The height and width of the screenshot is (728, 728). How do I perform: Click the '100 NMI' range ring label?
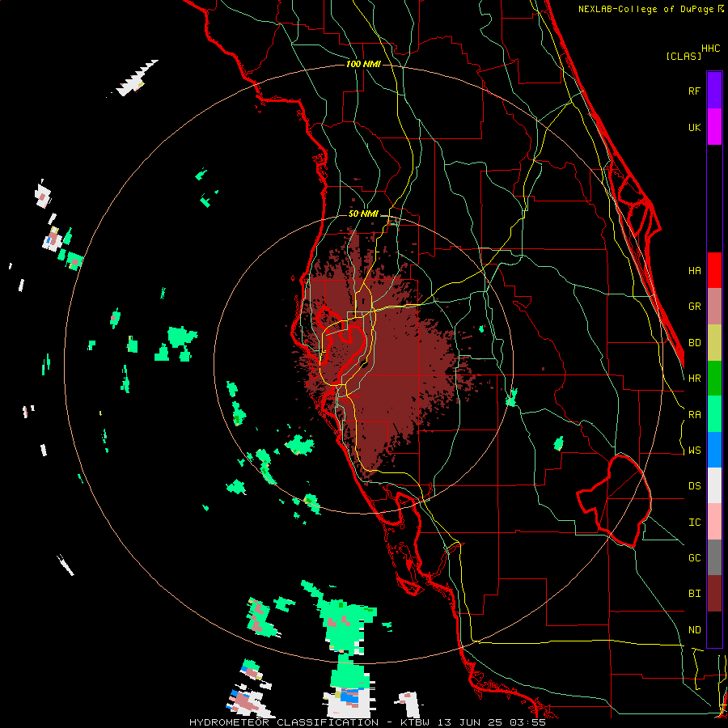tap(363, 64)
